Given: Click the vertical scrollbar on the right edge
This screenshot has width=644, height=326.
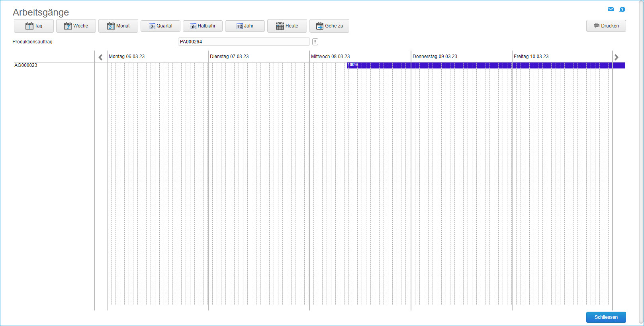Looking at the screenshot, I should click(641, 163).
